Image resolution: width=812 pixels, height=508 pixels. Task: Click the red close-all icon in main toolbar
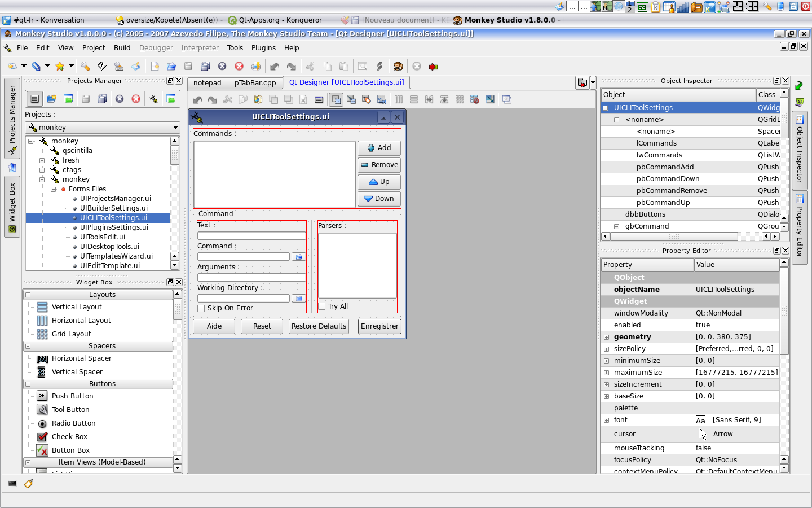tap(239, 66)
